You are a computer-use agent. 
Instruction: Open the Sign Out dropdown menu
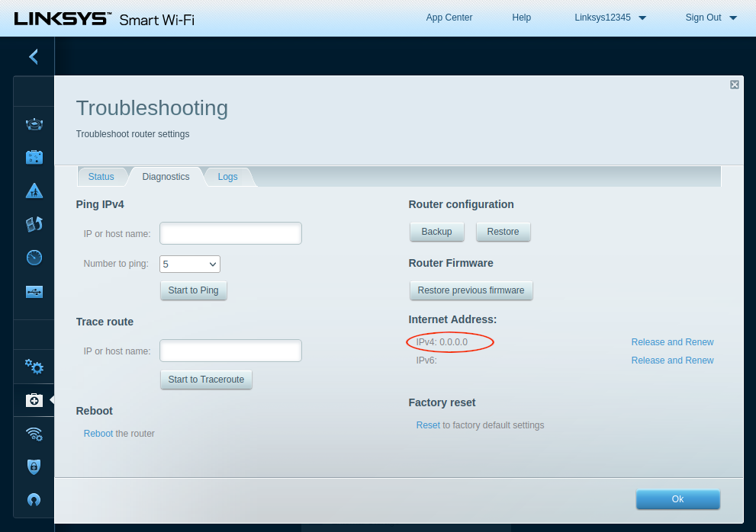coord(711,18)
